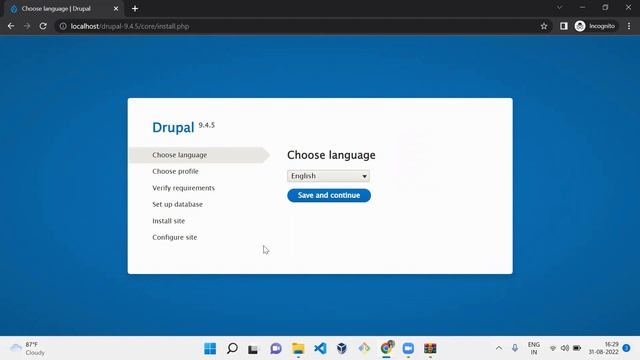Click Save and continue button

pos(329,196)
